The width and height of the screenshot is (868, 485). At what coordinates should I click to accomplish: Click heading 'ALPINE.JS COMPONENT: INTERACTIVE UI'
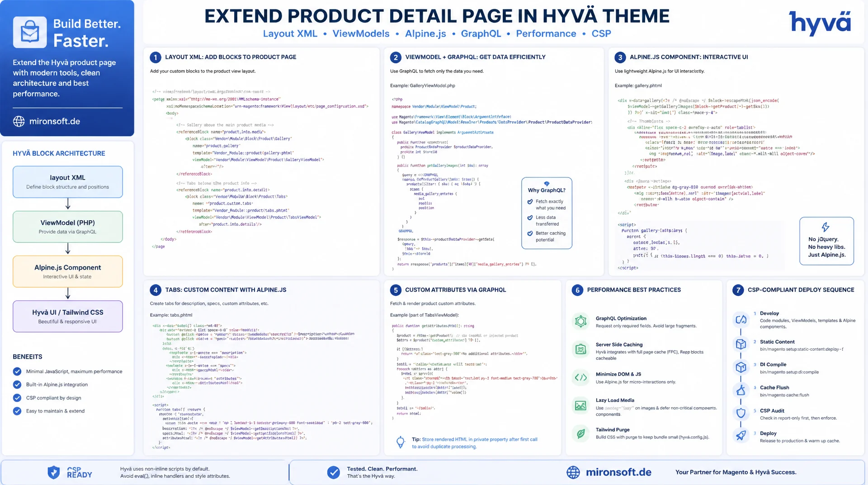[x=689, y=57]
